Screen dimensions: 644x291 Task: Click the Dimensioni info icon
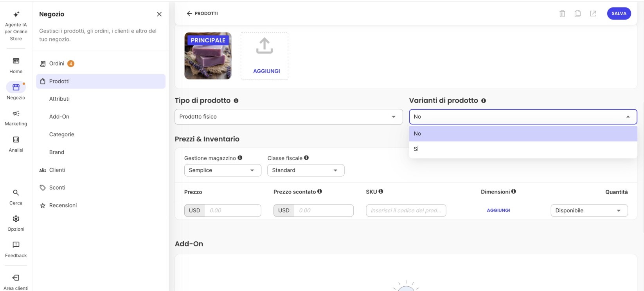click(x=514, y=192)
